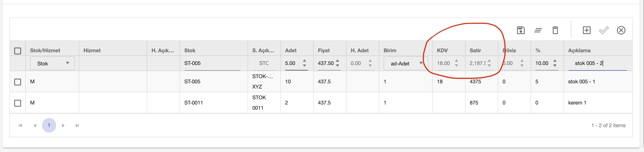Viewport: 644px width, 152px height.
Task: Open the filter lines icon
Action: (x=539, y=30)
